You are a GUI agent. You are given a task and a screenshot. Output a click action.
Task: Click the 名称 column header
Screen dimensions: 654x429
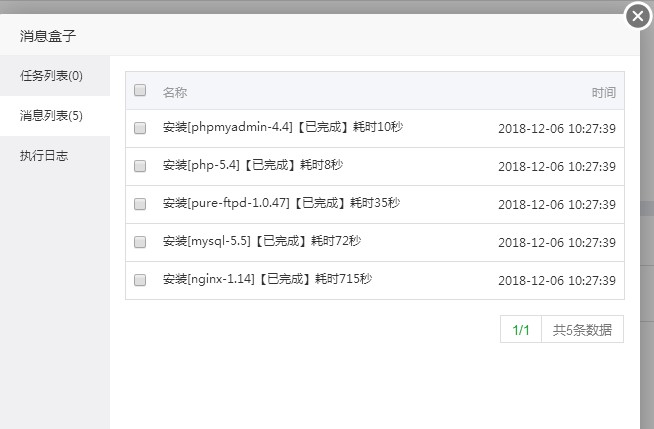coord(175,92)
